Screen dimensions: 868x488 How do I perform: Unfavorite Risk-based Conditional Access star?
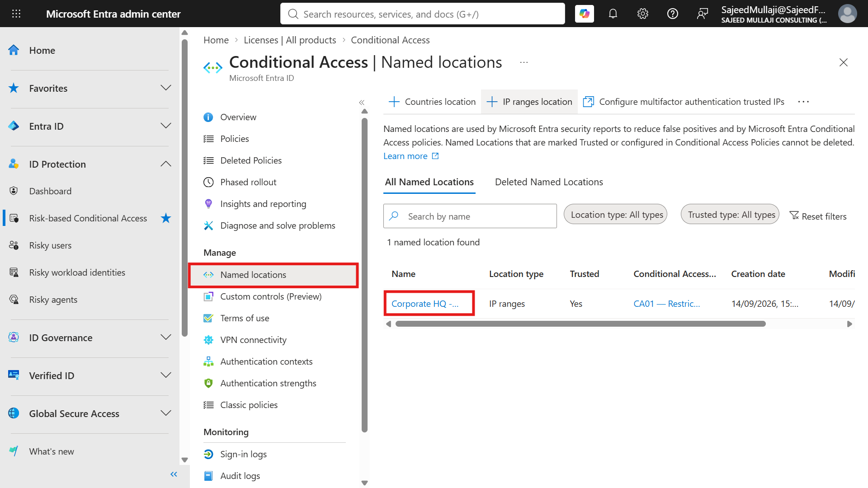166,218
